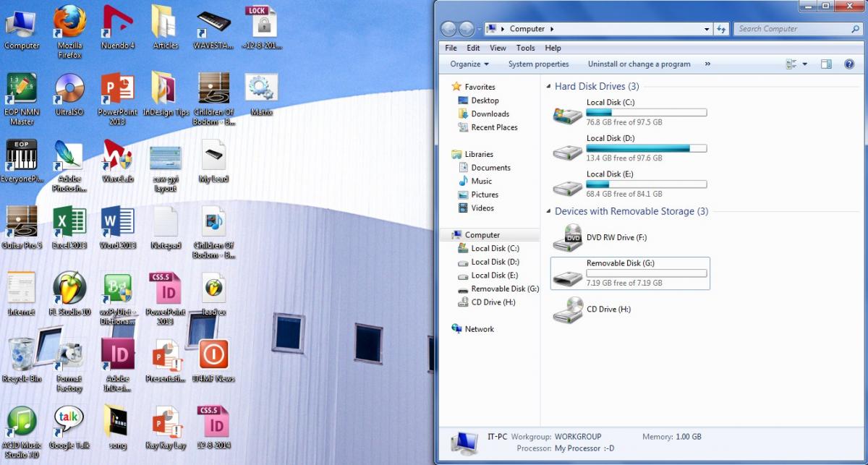Select the Format Factory desktop icon
Screen dimensions: 868x465
(x=69, y=366)
